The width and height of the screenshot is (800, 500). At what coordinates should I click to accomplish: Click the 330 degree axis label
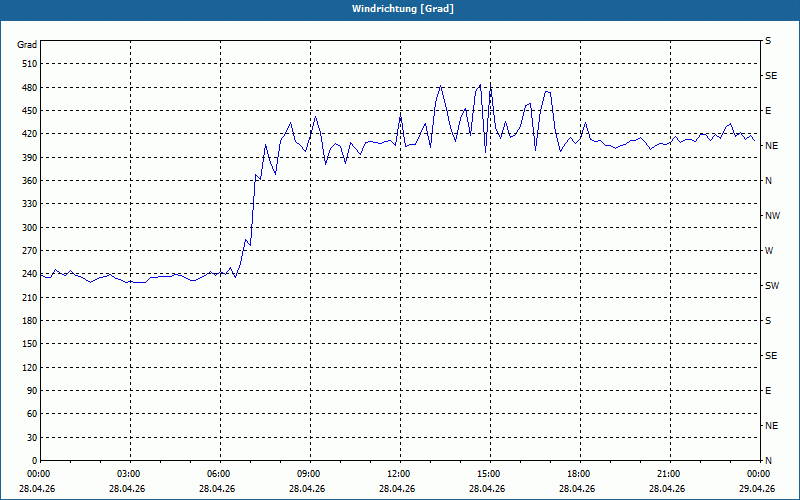(x=30, y=204)
